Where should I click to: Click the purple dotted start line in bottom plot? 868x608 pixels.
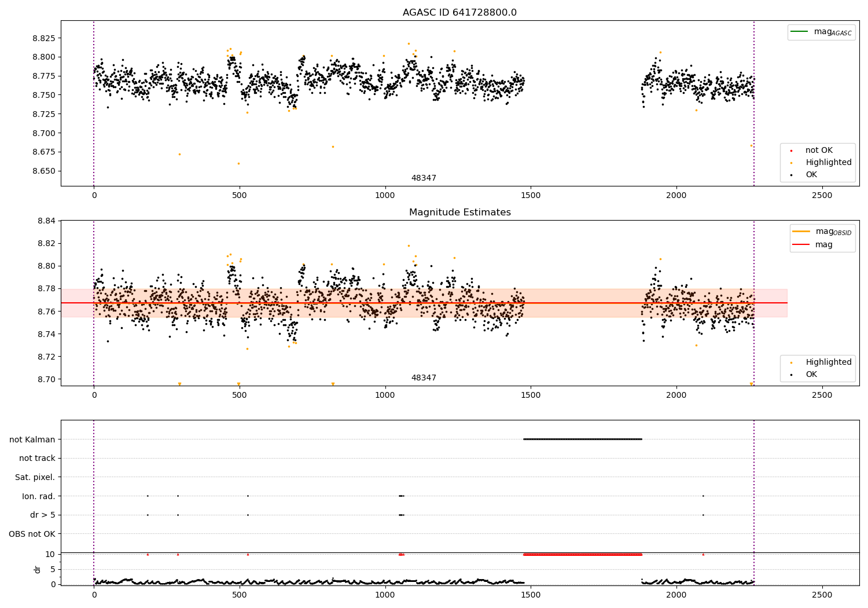point(94,503)
